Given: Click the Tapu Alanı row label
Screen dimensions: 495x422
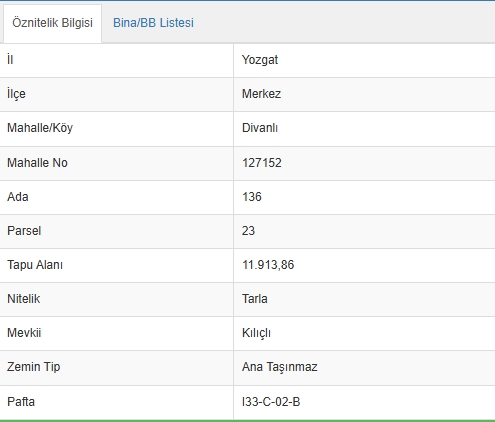Looking at the screenshot, I should coord(35,265).
